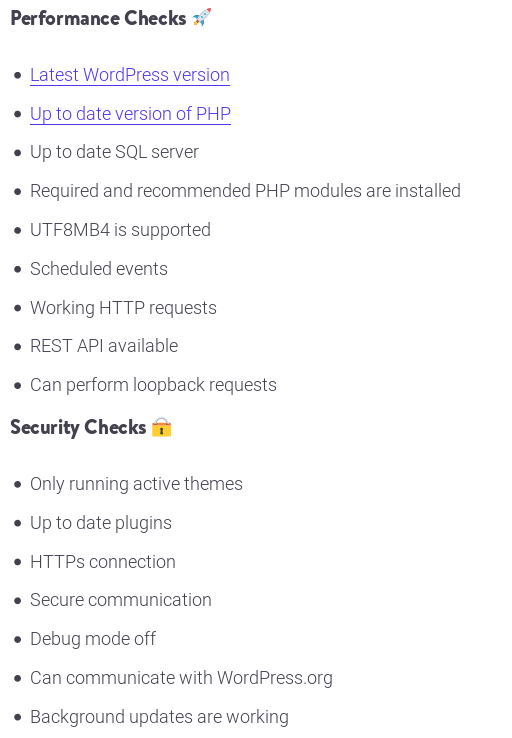Click Can communicate with WordPress.org item
The width and height of the screenshot is (512, 738).
(x=181, y=678)
